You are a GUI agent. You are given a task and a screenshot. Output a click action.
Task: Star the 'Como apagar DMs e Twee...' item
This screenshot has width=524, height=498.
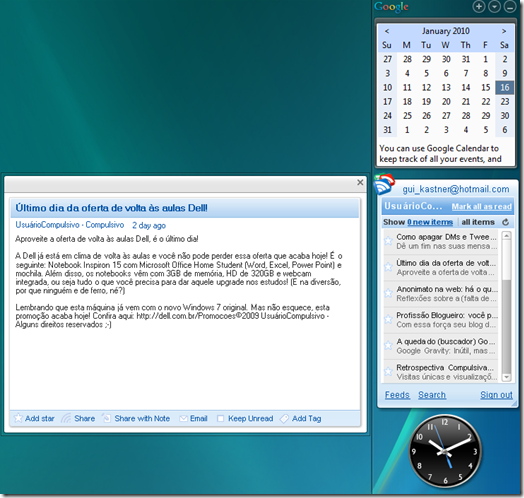(x=388, y=241)
